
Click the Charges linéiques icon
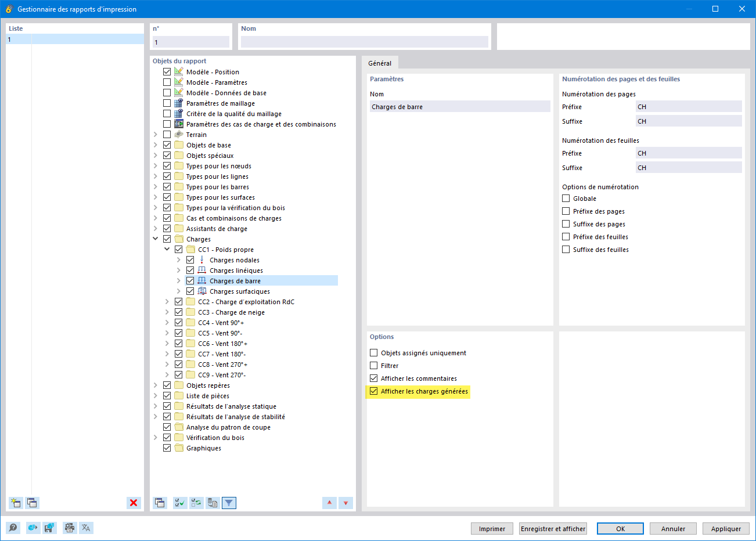pos(202,270)
